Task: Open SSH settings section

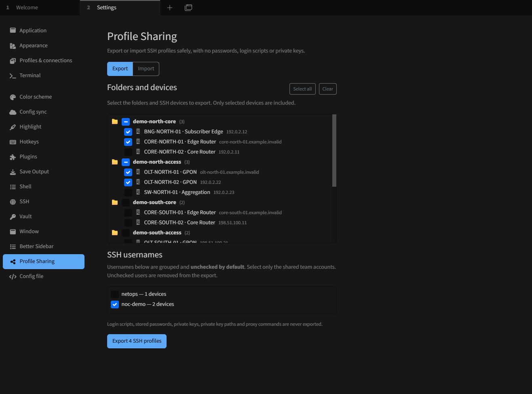Action: pos(44,201)
